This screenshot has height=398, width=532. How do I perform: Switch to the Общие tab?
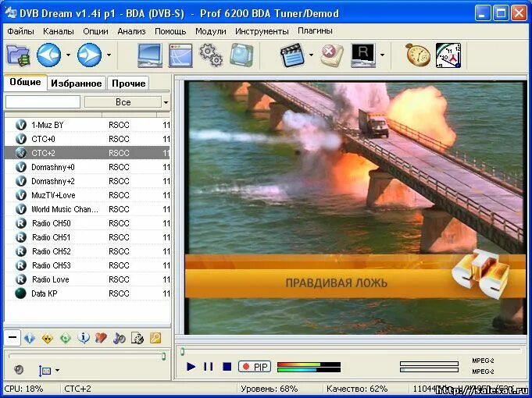25,82
